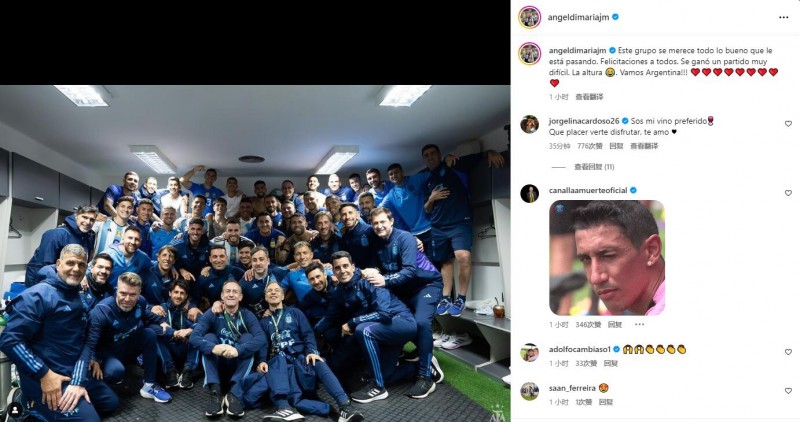Reply to adolfocambiaso1's comment
The width and height of the screenshot is (800, 422).
[x=611, y=364]
